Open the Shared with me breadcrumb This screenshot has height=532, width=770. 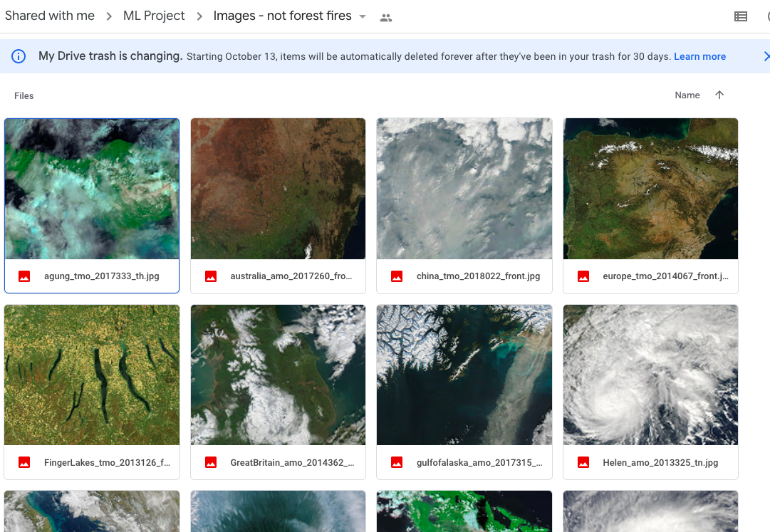point(50,16)
